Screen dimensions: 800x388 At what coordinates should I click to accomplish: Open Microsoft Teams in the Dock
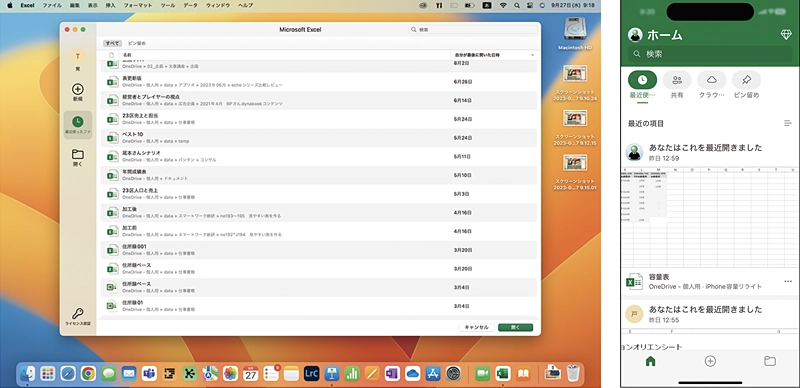(x=149, y=374)
